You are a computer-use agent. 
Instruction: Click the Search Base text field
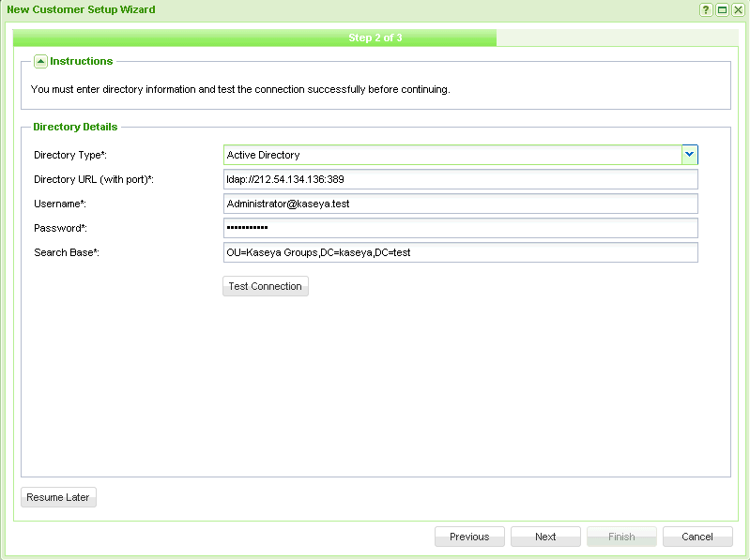pyautogui.click(x=460, y=252)
